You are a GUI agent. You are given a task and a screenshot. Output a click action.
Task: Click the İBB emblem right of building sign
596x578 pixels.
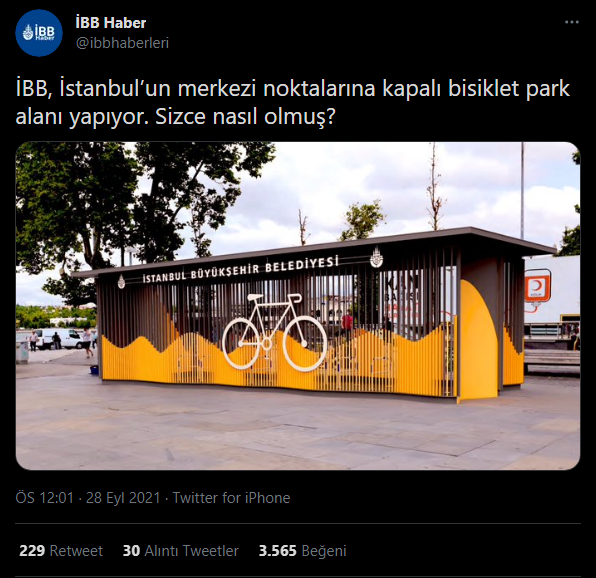click(x=376, y=257)
